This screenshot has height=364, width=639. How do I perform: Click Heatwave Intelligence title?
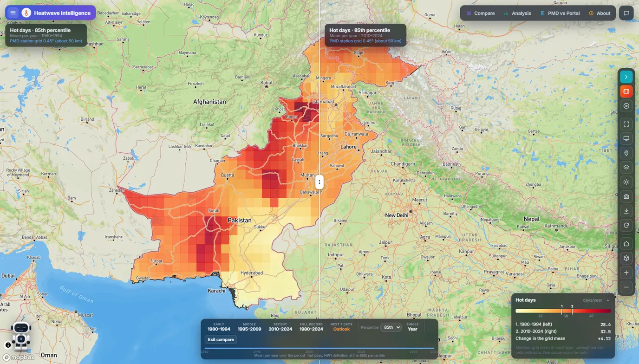point(62,13)
